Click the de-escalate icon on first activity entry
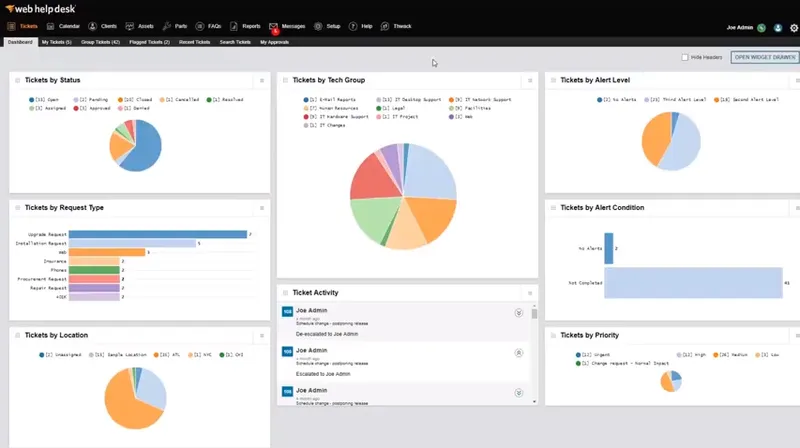The height and width of the screenshot is (448, 800). 518,313
